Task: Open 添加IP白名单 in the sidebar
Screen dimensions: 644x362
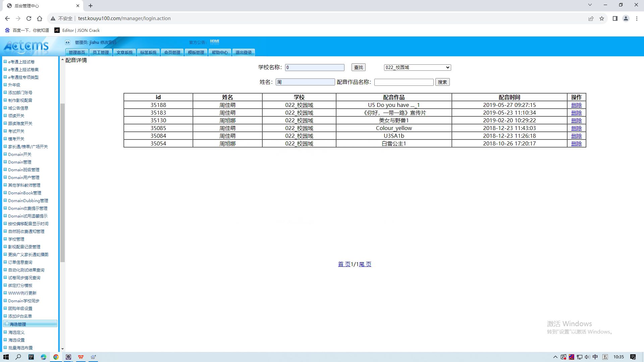Action: tap(20, 316)
